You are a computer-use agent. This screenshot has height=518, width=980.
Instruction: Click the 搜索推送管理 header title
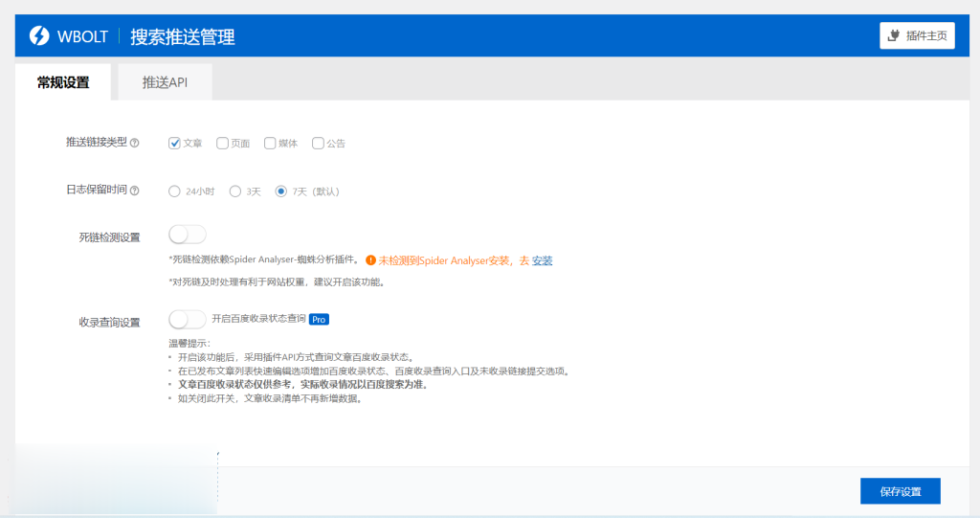tap(183, 37)
